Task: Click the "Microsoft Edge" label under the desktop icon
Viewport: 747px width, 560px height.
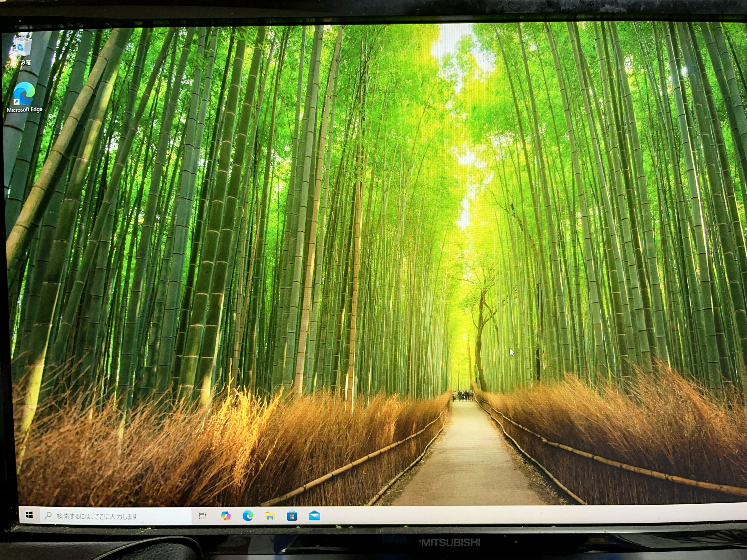Action: (x=25, y=109)
